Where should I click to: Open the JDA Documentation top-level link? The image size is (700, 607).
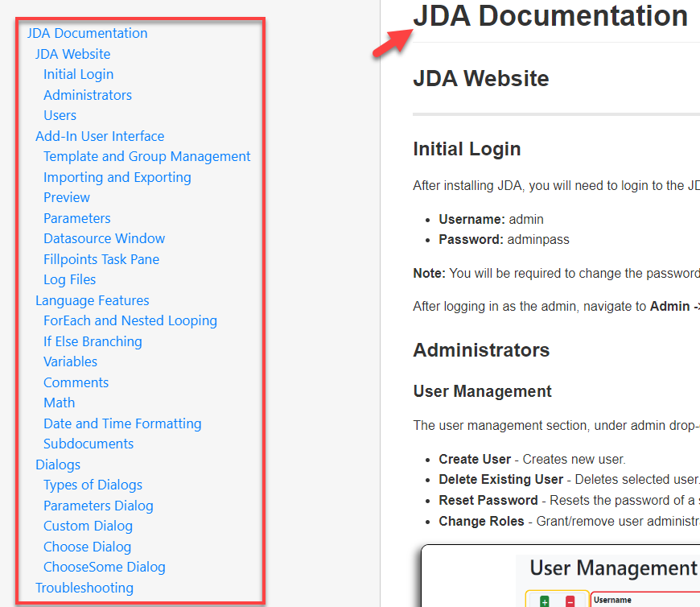(86, 33)
